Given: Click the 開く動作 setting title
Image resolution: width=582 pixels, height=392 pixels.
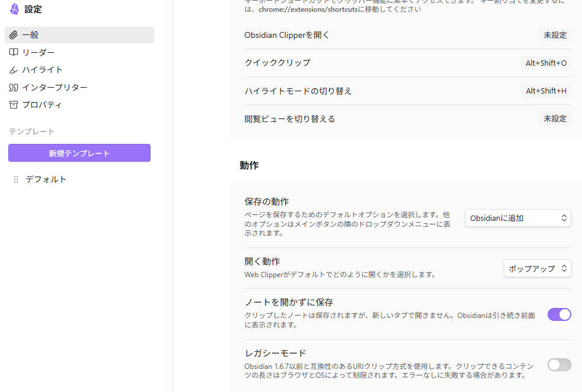Looking at the screenshot, I should (262, 262).
